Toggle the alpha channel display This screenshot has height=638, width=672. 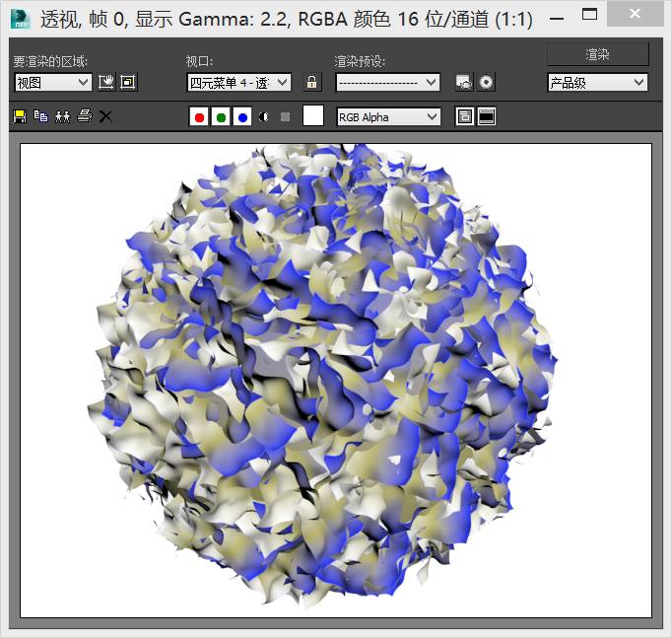(264, 116)
